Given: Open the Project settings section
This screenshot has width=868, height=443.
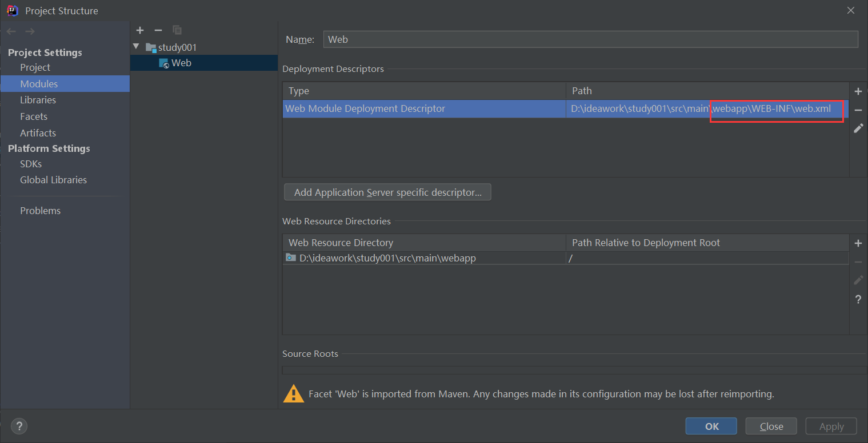Looking at the screenshot, I should 35,67.
